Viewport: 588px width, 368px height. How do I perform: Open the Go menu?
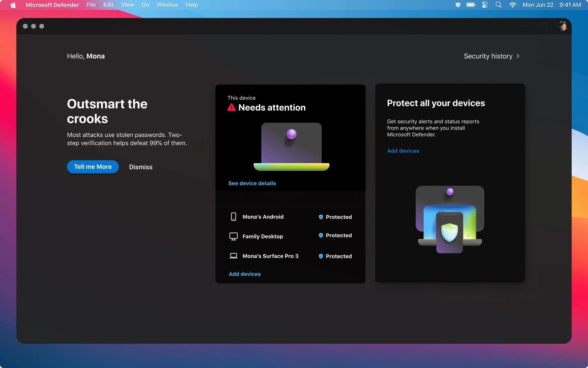pyautogui.click(x=145, y=5)
